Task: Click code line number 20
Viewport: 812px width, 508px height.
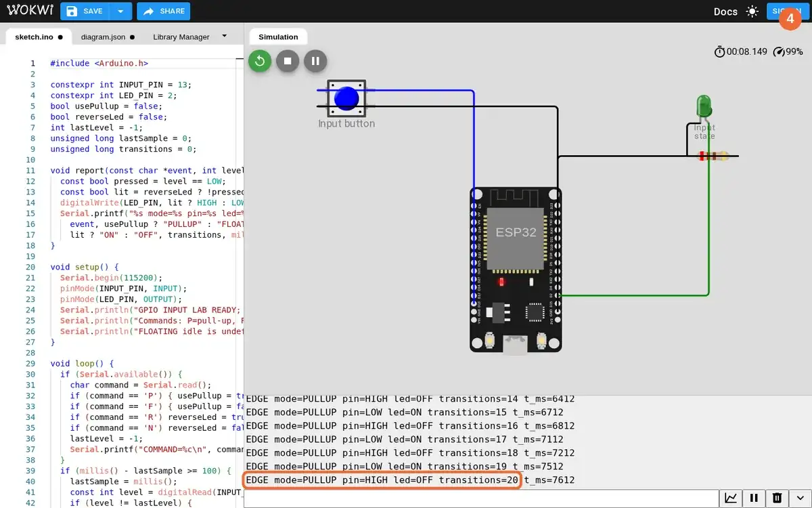Action: 31,267
